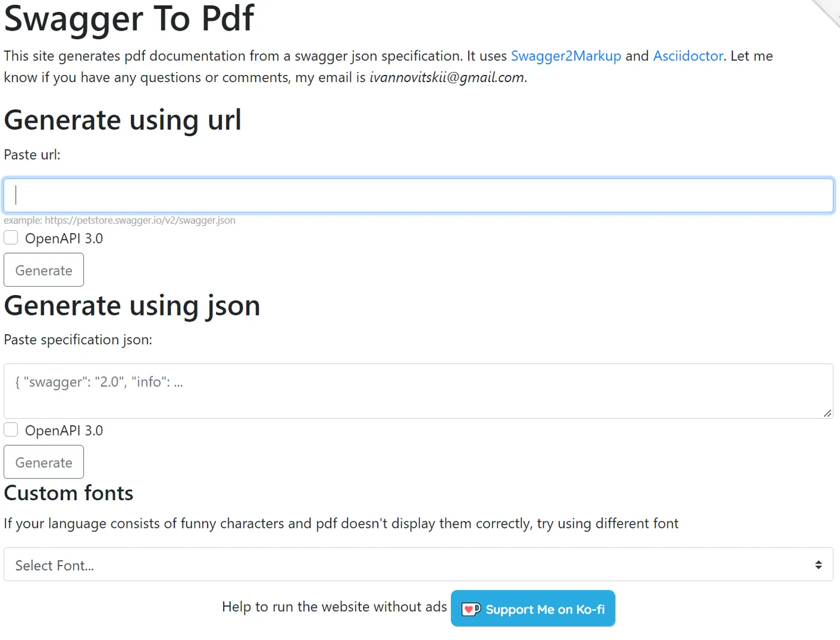Click Support Me on Ko-fi button
Screen dimensions: 840x640
(x=533, y=609)
